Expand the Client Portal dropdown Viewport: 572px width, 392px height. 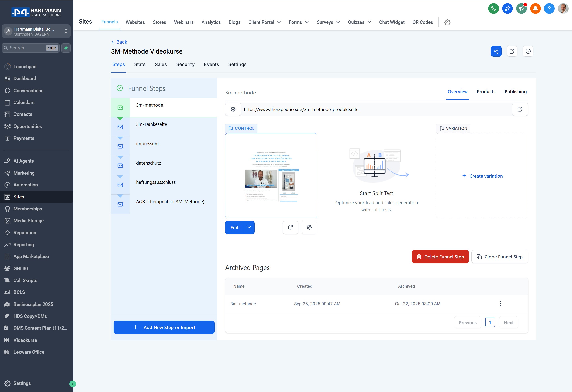(264, 22)
